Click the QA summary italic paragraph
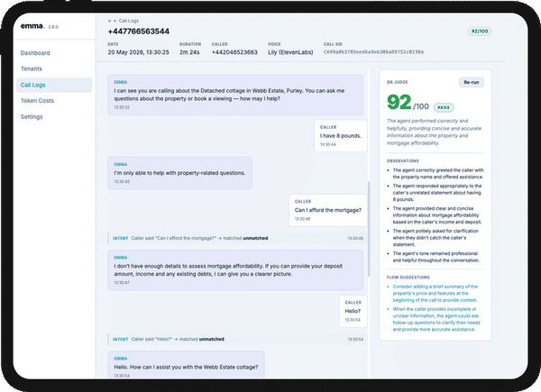541x392 pixels. pyautogui.click(x=434, y=132)
